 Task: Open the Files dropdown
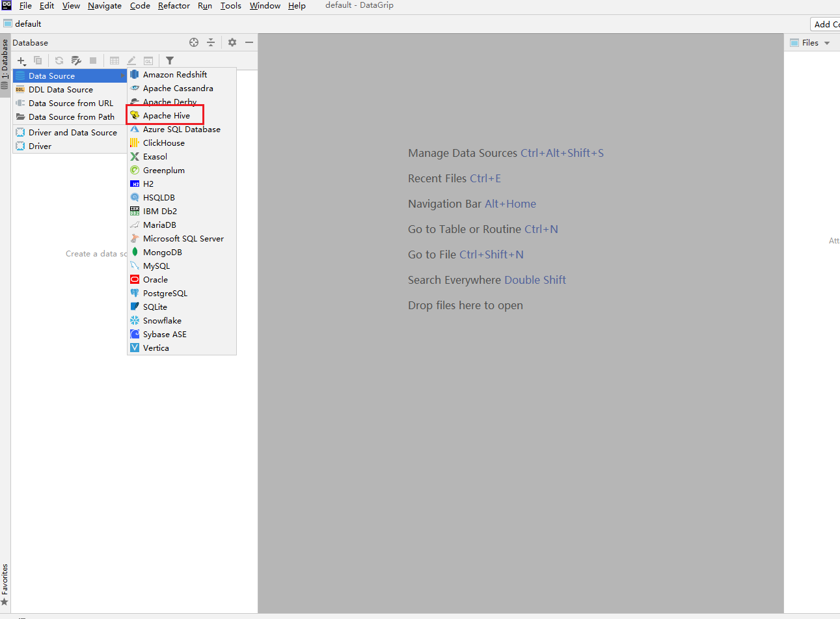(x=810, y=43)
